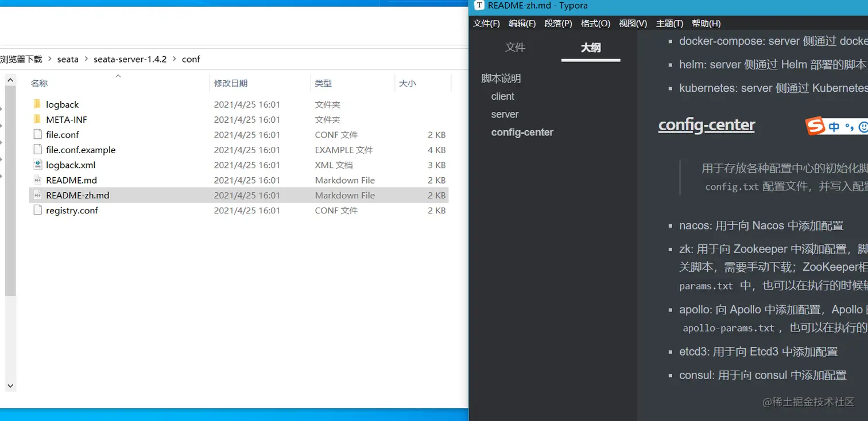Select the logback.xml file icon

(37, 165)
